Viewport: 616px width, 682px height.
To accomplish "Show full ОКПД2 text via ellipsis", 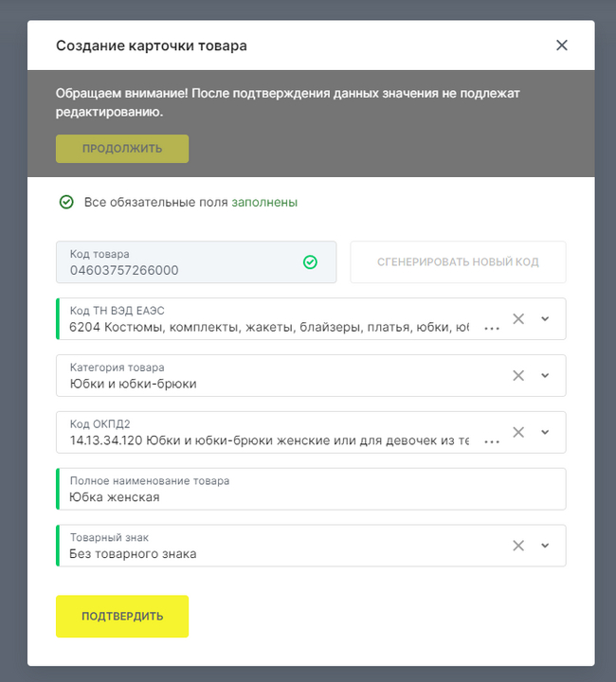I will coord(492,441).
